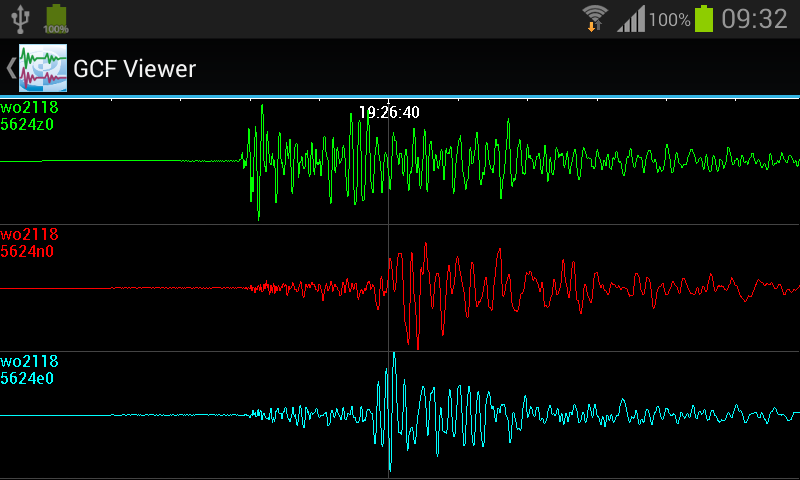
Task: Go back using the up caret arrow
Action: tap(11, 68)
